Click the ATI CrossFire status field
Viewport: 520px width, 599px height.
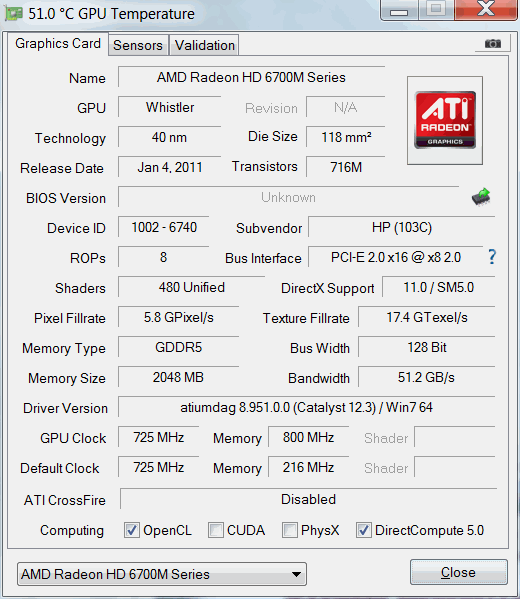point(308,499)
